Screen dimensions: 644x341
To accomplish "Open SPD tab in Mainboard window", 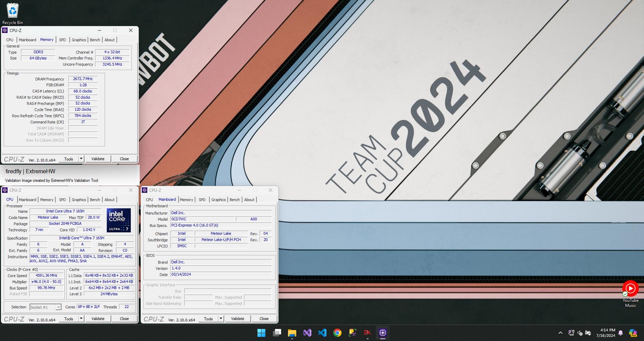I will pos(202,200).
